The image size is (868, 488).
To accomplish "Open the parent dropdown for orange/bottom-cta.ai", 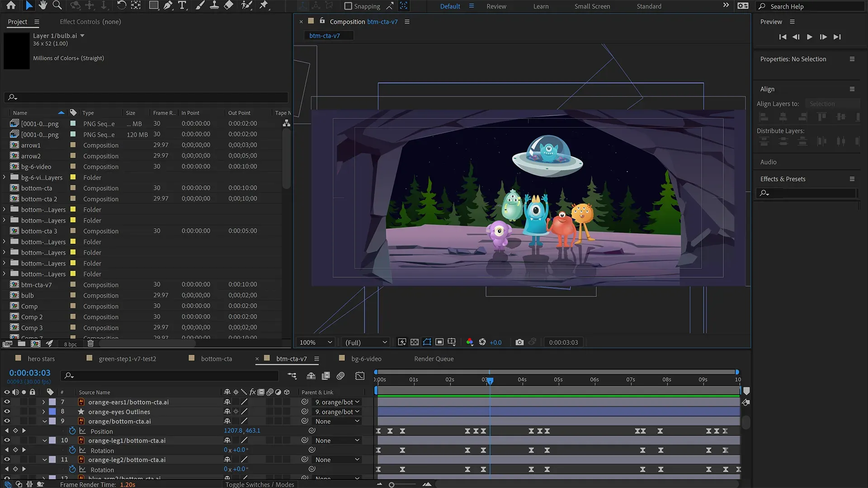I will [x=337, y=421].
